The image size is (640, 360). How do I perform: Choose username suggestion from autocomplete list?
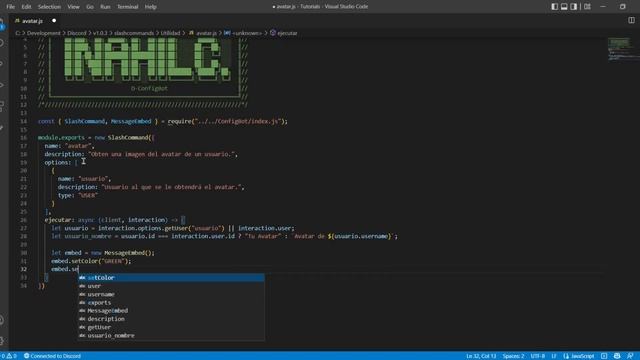tap(171, 294)
